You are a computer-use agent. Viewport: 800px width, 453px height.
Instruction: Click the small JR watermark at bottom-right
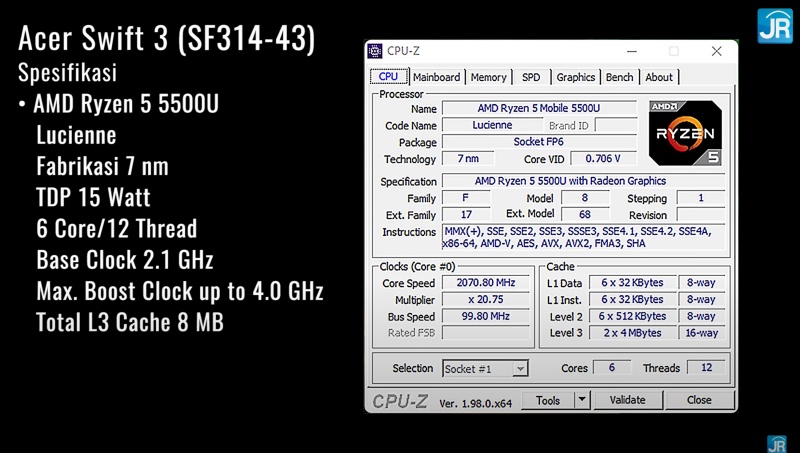pos(776,443)
